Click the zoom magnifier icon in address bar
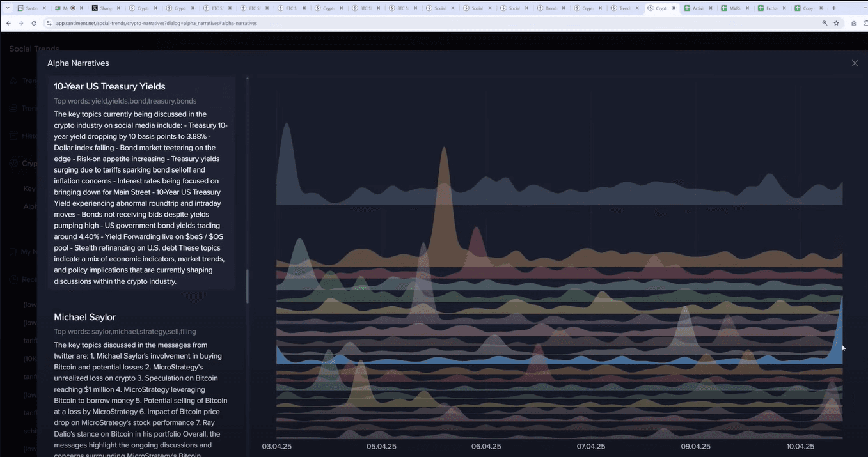This screenshot has height=457, width=868. point(825,23)
